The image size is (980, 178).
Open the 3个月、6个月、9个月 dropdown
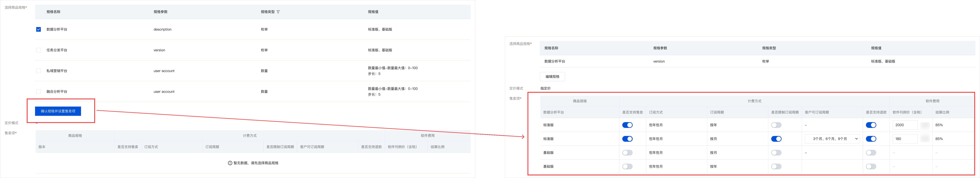coord(832,139)
